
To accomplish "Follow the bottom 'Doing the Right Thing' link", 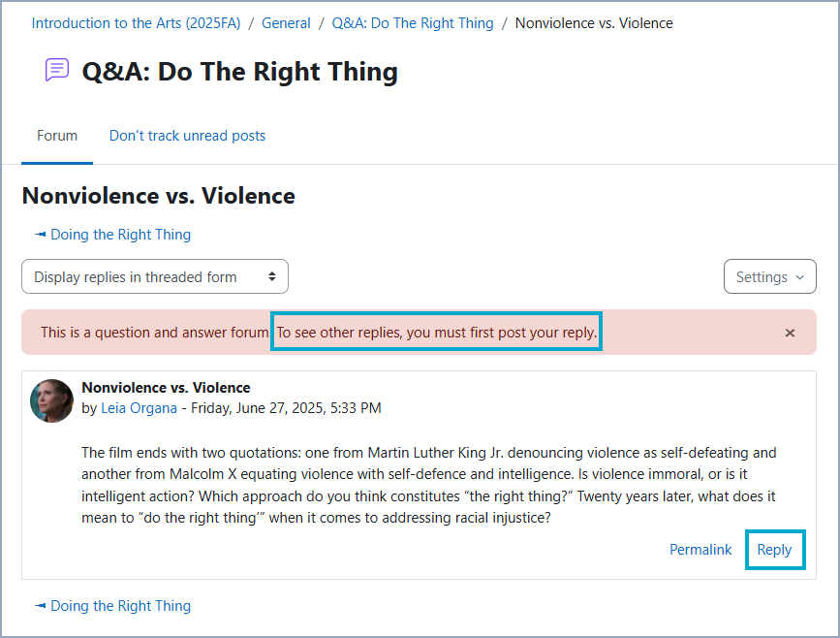I will (119, 605).
